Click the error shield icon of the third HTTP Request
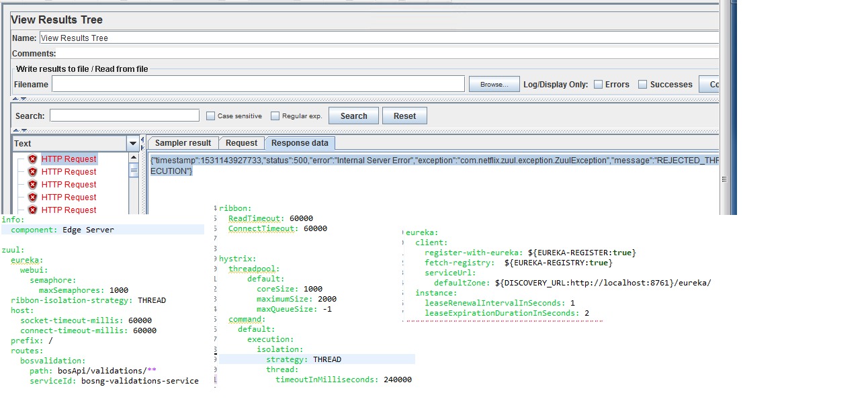Viewport: 868px width, 399px height. pos(32,185)
